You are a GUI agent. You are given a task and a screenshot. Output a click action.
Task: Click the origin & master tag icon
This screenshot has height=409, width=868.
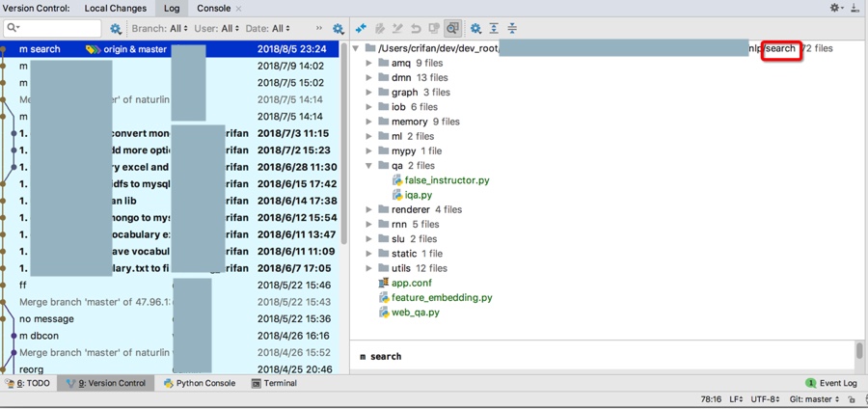(x=93, y=49)
